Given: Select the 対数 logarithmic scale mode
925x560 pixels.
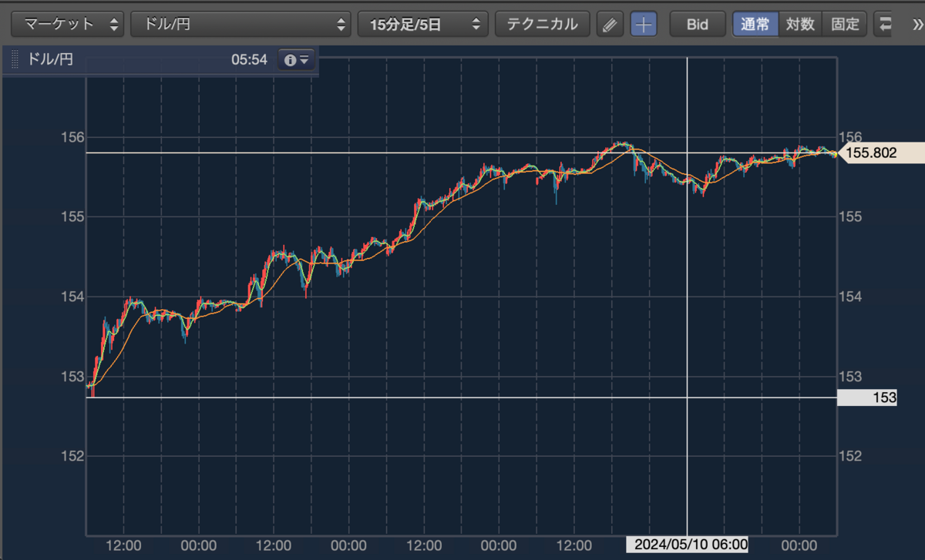Looking at the screenshot, I should [x=800, y=24].
